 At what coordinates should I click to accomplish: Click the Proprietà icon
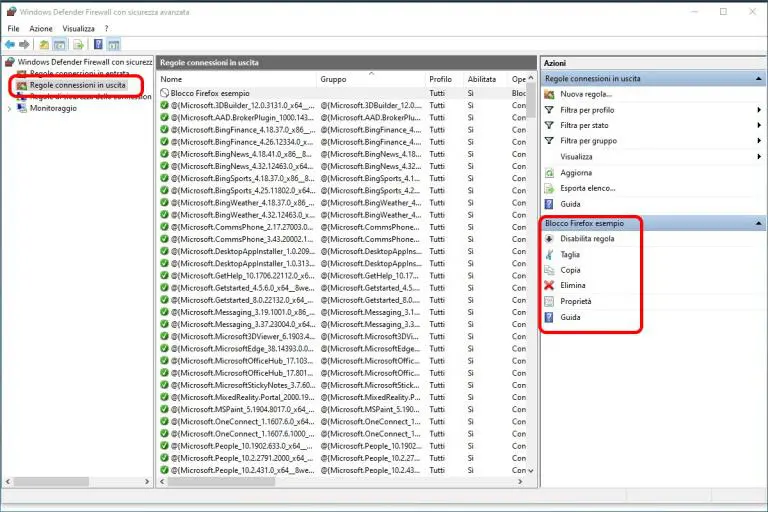[x=550, y=301]
